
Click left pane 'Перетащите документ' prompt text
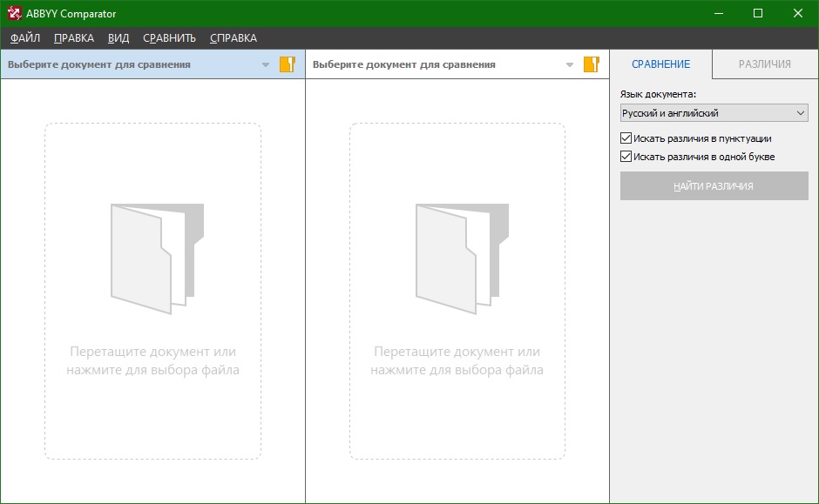click(153, 361)
